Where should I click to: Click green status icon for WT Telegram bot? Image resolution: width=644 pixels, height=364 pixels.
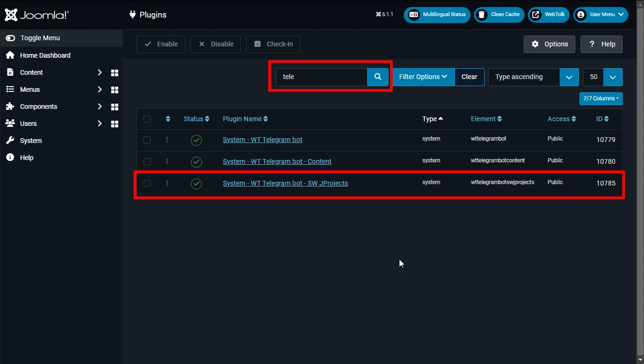point(196,140)
